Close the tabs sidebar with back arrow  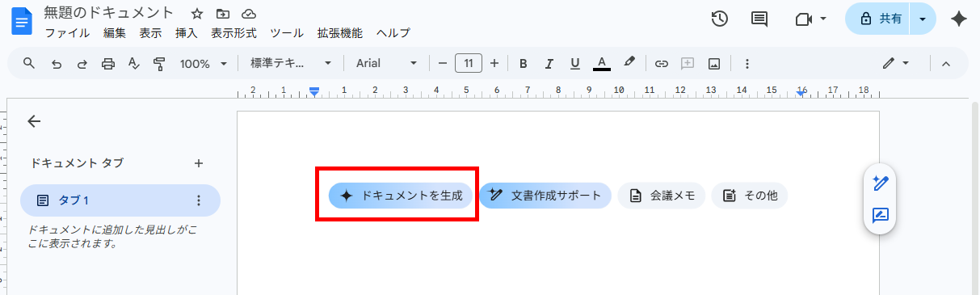[x=34, y=121]
